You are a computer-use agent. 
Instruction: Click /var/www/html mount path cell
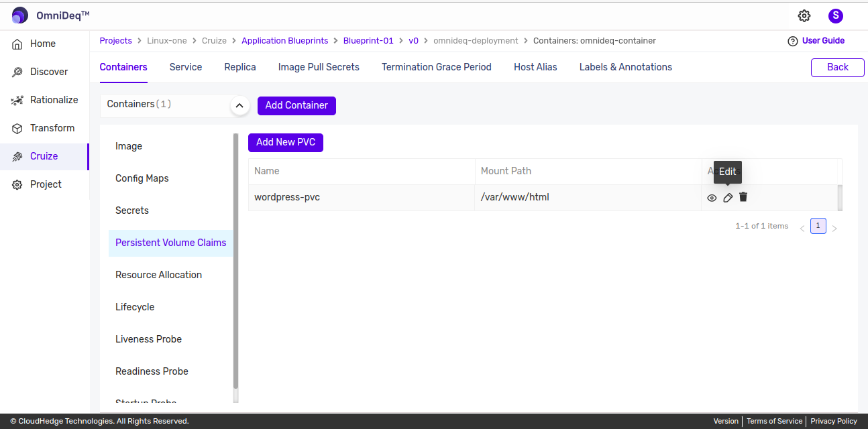588,198
